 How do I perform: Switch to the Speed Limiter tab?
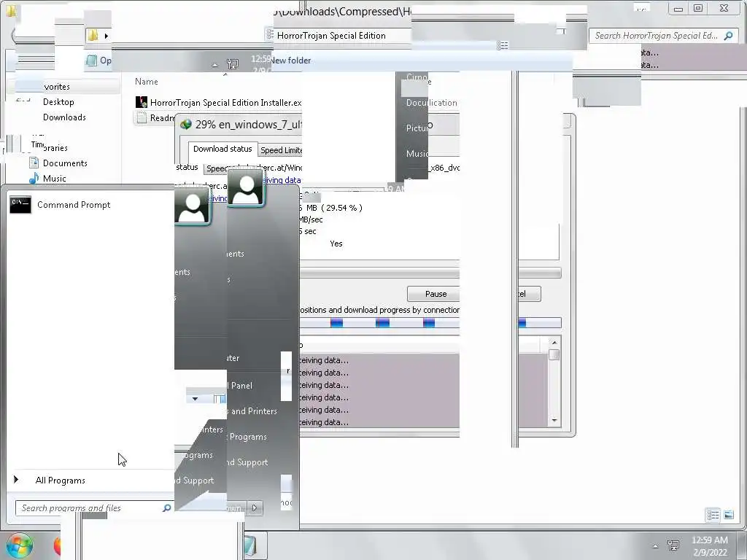pyautogui.click(x=281, y=150)
